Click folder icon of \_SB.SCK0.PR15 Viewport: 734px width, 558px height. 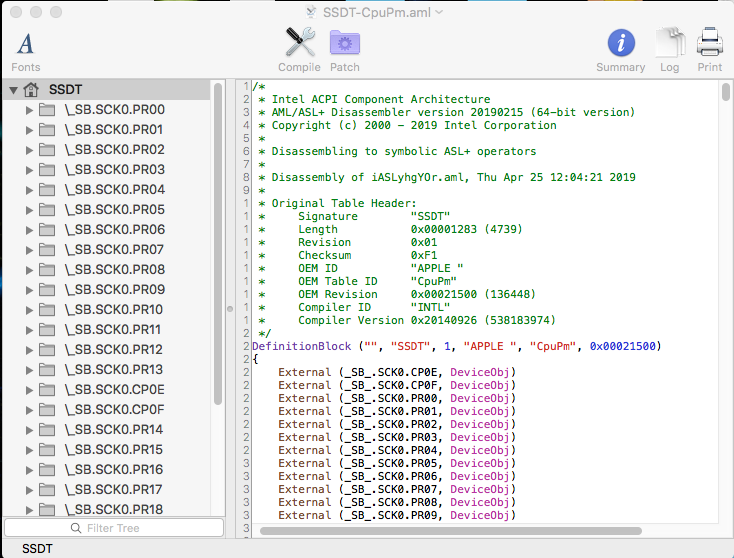47,449
